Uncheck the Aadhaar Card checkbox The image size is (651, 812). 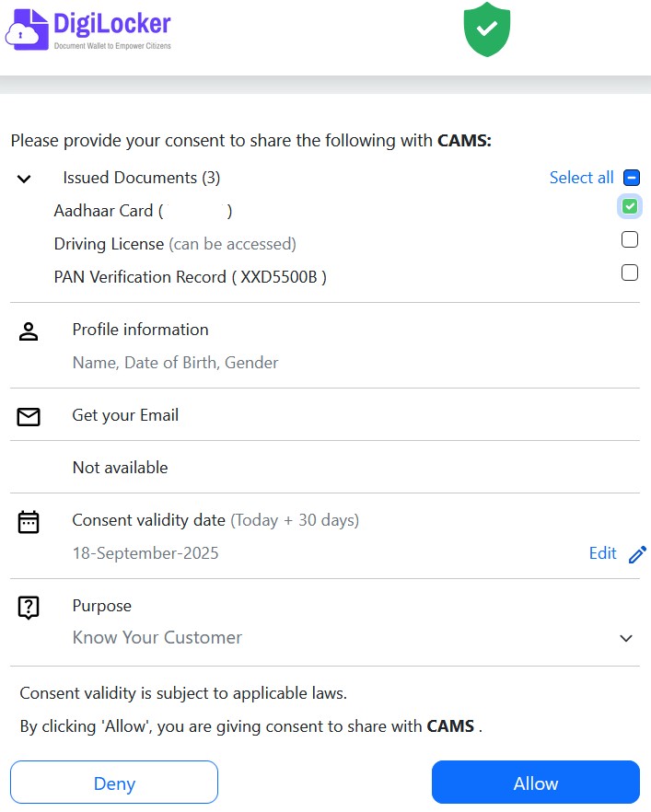pyautogui.click(x=630, y=206)
